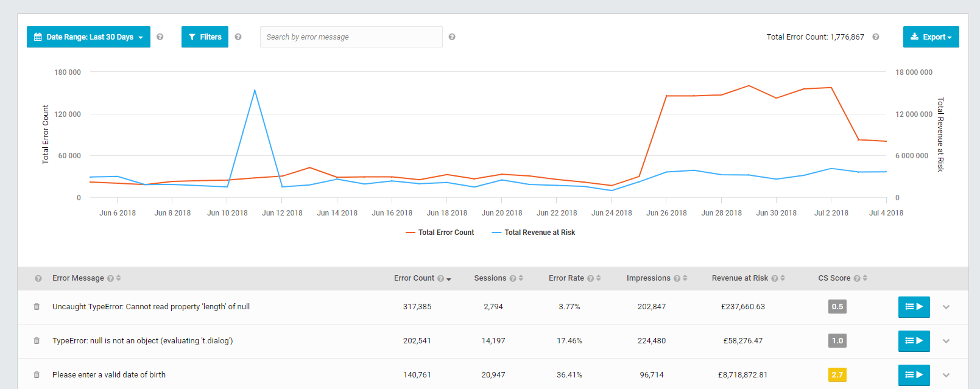Select 'Please enter a valid date of birth'
This screenshot has height=389, width=980.
coord(109,375)
